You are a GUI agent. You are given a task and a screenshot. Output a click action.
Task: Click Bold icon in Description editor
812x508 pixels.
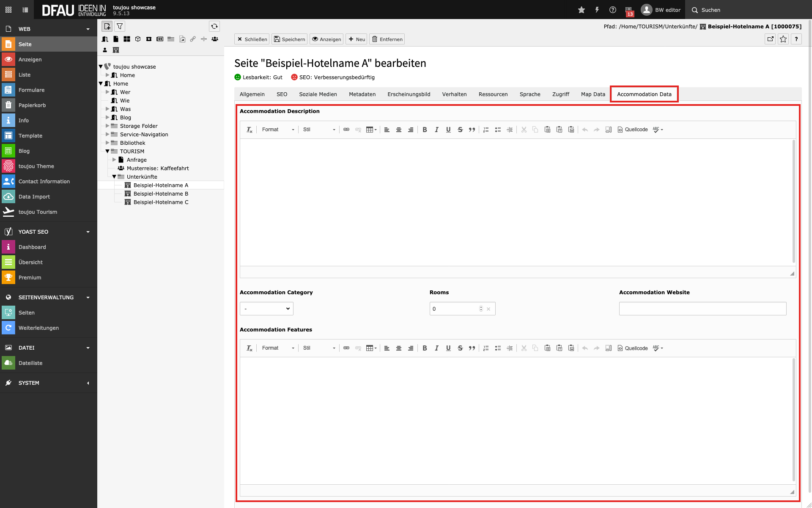(x=425, y=130)
